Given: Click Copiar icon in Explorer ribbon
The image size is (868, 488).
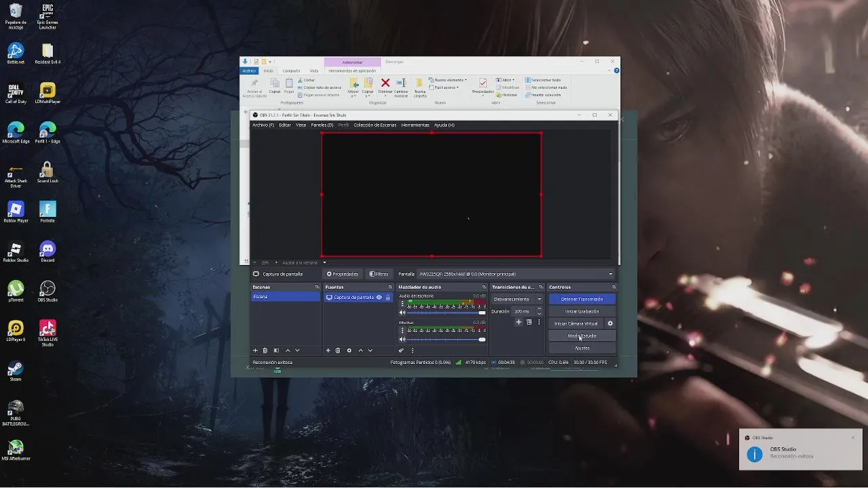Looking at the screenshot, I should (x=275, y=83).
